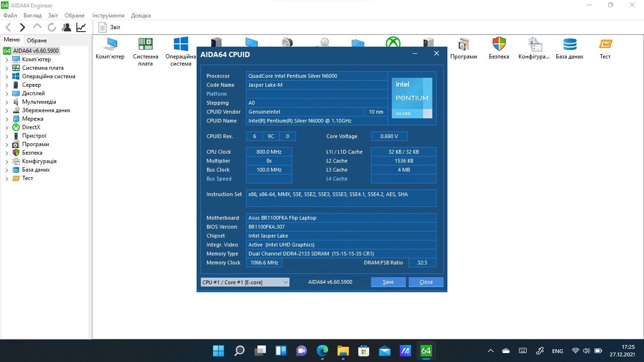Click AIDA64 taskbar icon

tap(426, 351)
